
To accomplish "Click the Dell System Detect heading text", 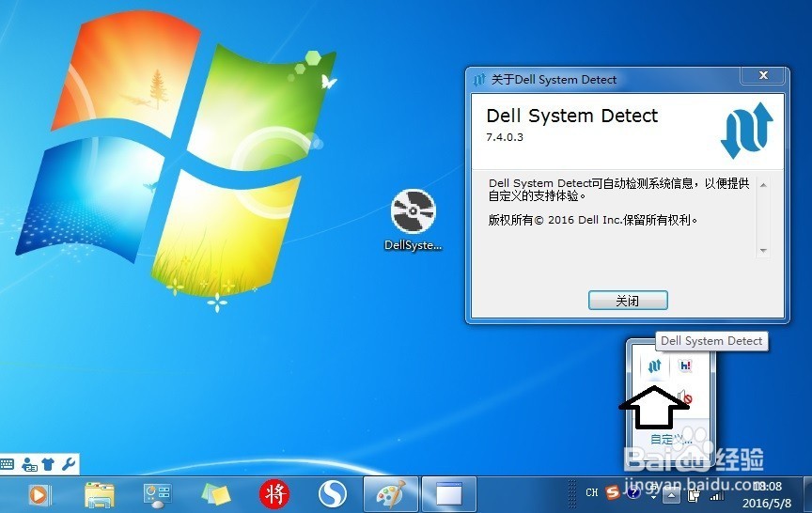I will (572, 116).
